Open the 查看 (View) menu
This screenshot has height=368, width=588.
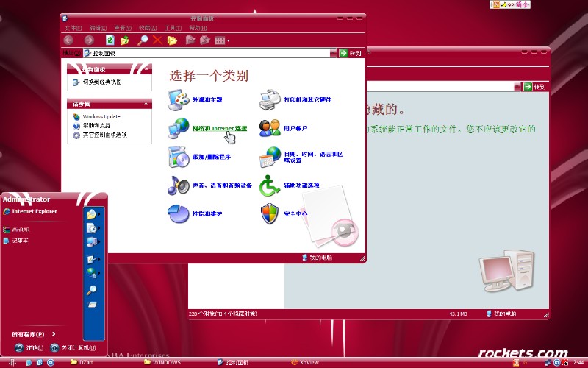coord(123,28)
